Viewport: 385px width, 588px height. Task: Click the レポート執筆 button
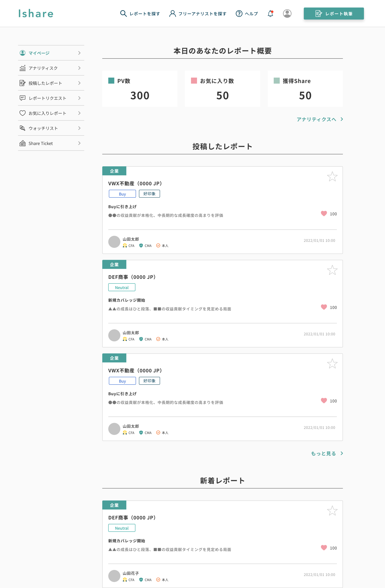click(334, 14)
